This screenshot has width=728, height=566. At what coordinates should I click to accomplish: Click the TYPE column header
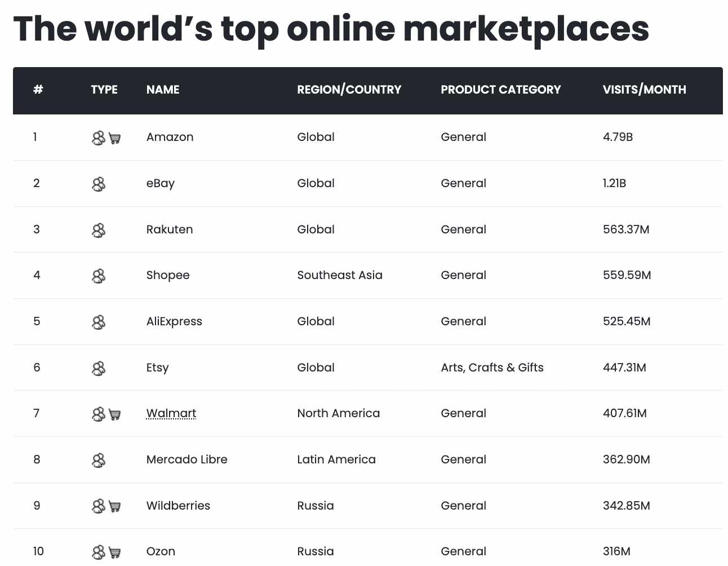click(x=104, y=90)
